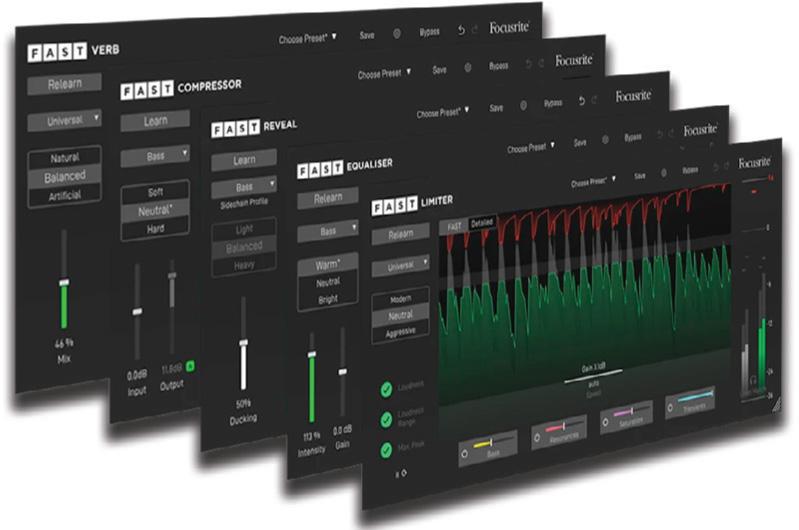The image size is (799, 530).
Task: Click the Focusrite logo in FAST Verb window
Action: pyautogui.click(x=509, y=27)
